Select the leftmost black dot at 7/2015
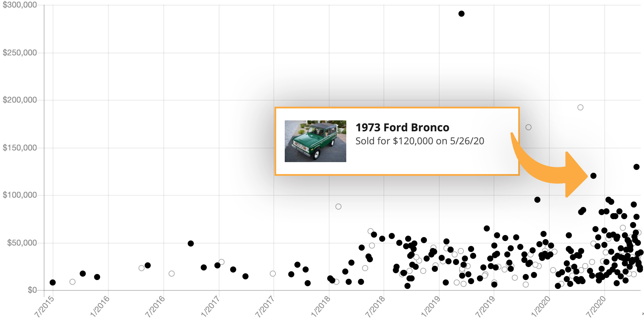The image size is (644, 329). [x=53, y=282]
